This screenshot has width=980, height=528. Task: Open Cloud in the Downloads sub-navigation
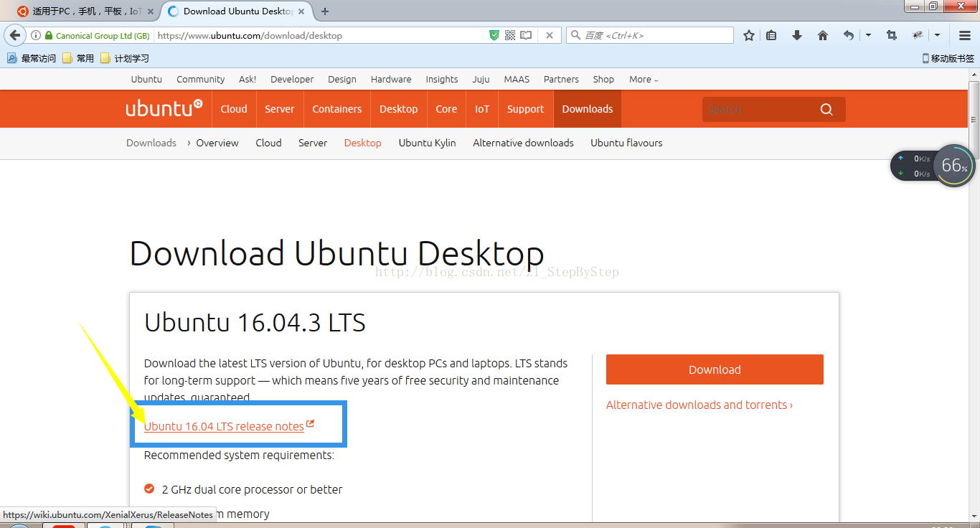coord(268,143)
